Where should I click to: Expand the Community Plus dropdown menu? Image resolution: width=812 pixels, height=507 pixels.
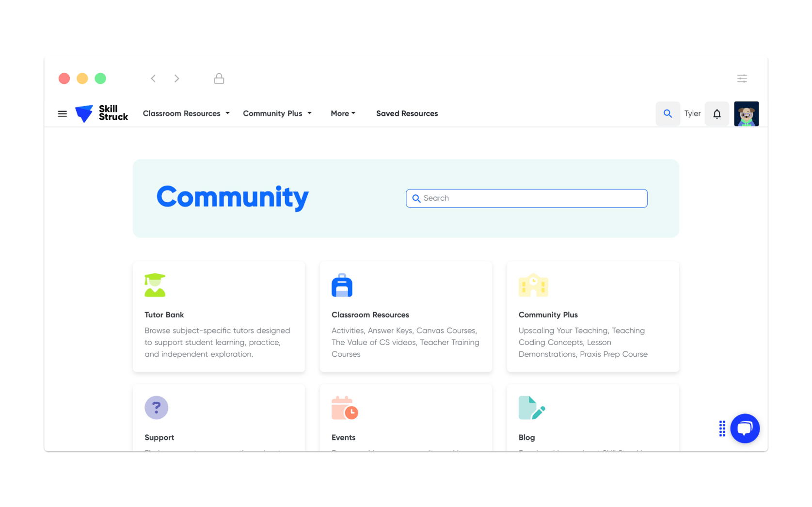[x=277, y=113]
